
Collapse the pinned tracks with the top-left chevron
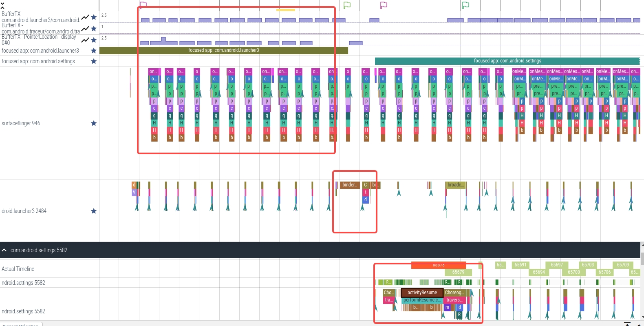2,6
